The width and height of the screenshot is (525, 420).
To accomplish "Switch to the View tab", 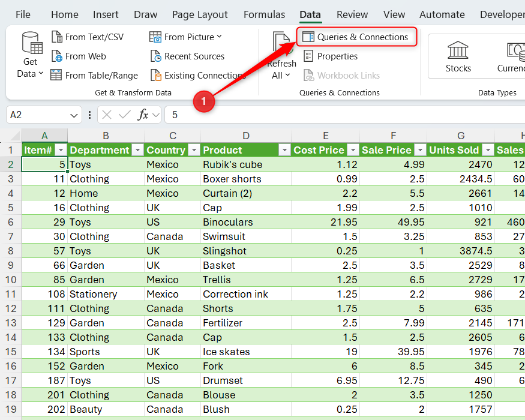I will (x=394, y=14).
